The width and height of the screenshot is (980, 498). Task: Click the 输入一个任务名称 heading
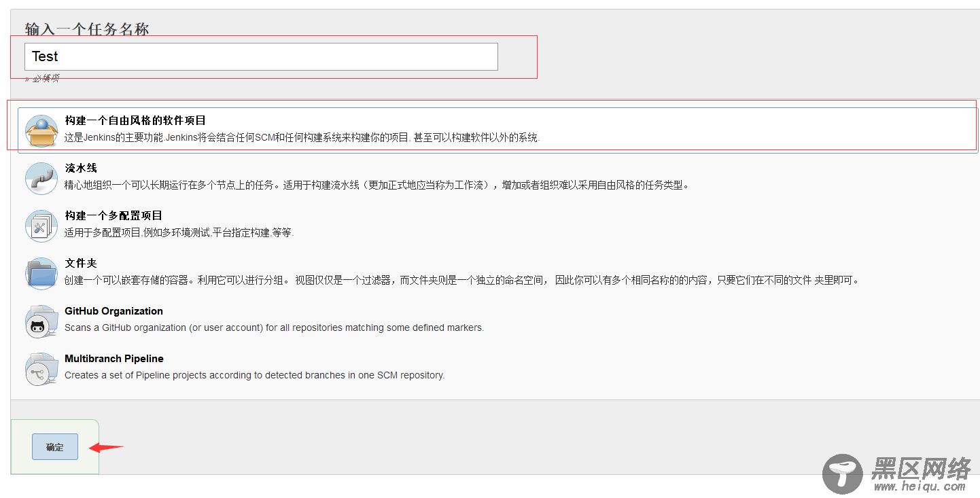pyautogui.click(x=87, y=29)
